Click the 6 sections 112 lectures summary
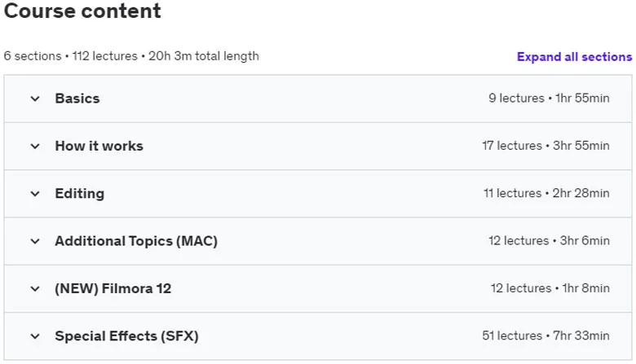Viewport: 636px width, 364px height. point(131,56)
